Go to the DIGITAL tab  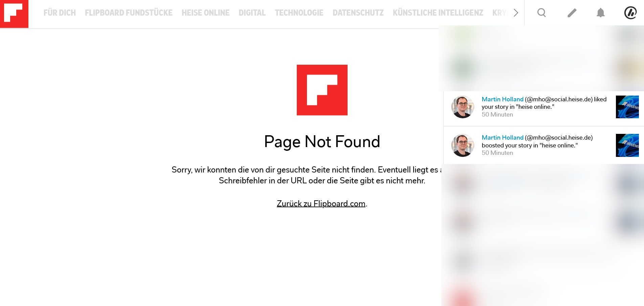(252, 13)
